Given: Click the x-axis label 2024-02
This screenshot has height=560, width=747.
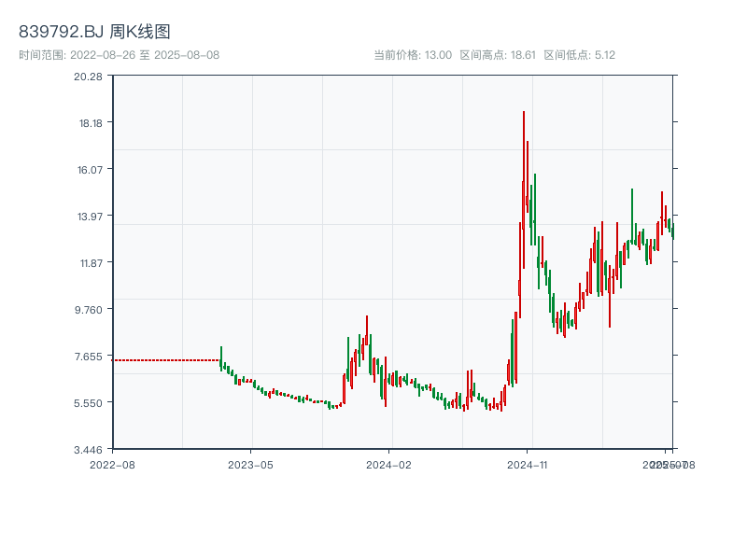Looking at the screenshot, I should click(388, 465).
